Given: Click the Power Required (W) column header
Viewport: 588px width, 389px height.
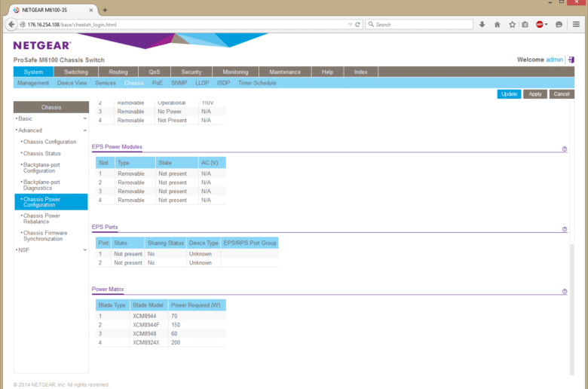Looking at the screenshot, I should click(x=197, y=305).
